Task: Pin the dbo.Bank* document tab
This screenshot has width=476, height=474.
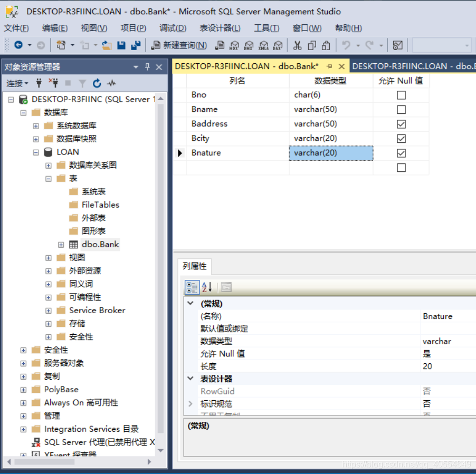Action: [x=329, y=66]
